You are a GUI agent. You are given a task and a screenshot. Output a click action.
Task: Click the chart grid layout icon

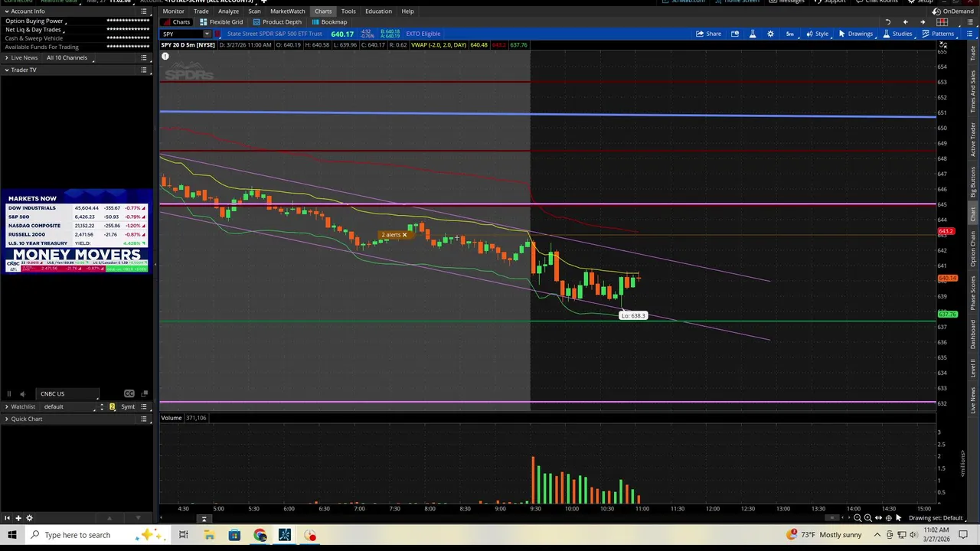click(x=942, y=22)
